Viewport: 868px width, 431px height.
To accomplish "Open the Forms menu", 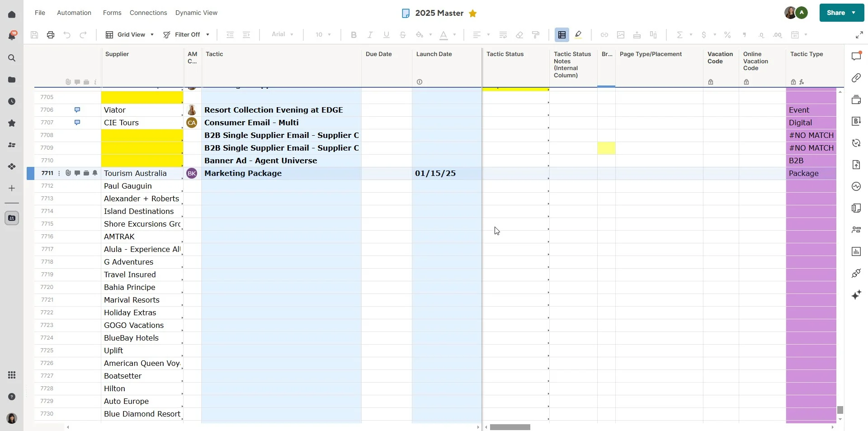I will coord(112,13).
